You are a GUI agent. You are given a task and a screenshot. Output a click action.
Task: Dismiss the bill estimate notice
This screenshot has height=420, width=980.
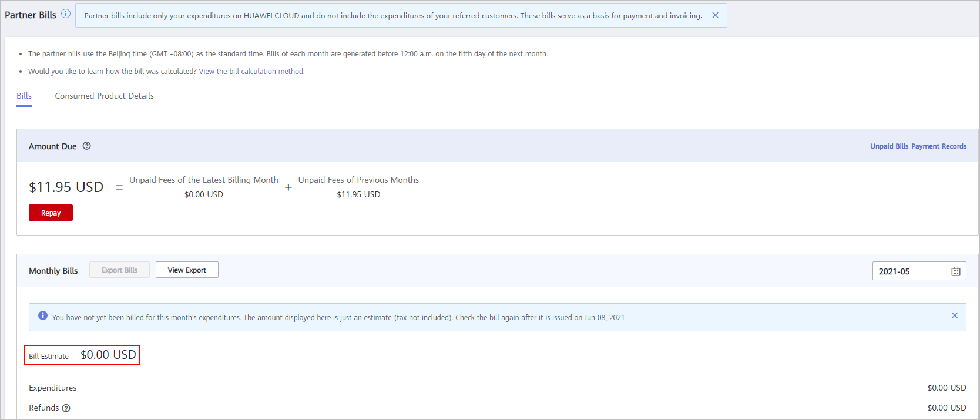click(955, 315)
